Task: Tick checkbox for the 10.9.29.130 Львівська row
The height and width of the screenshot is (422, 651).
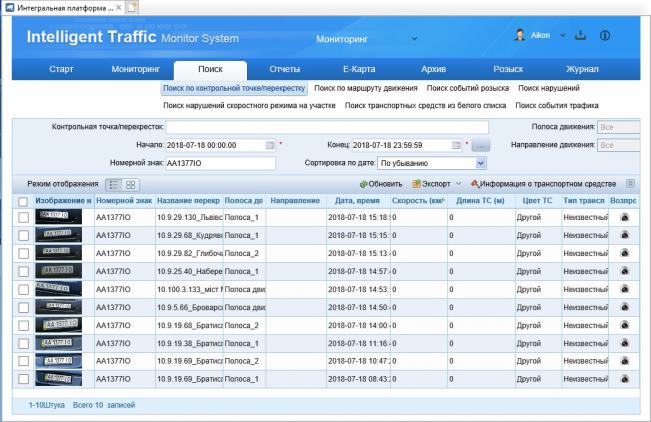Action: point(23,217)
